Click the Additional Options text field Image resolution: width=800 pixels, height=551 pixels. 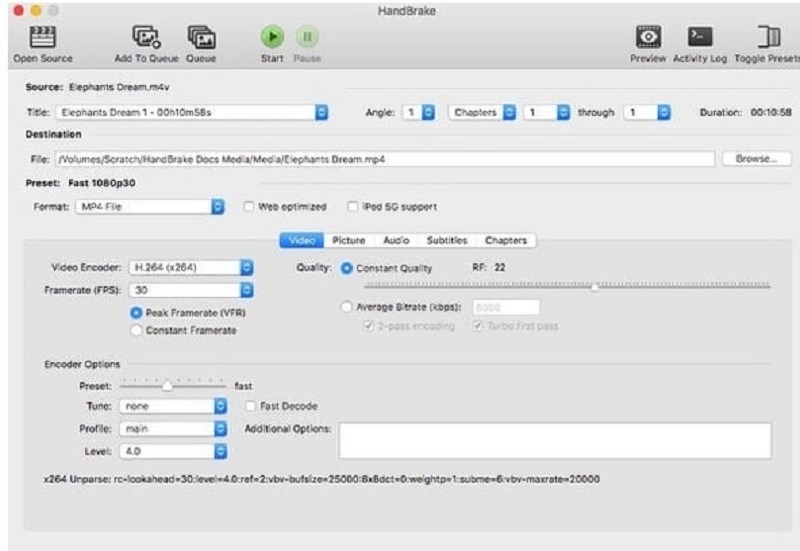point(554,440)
